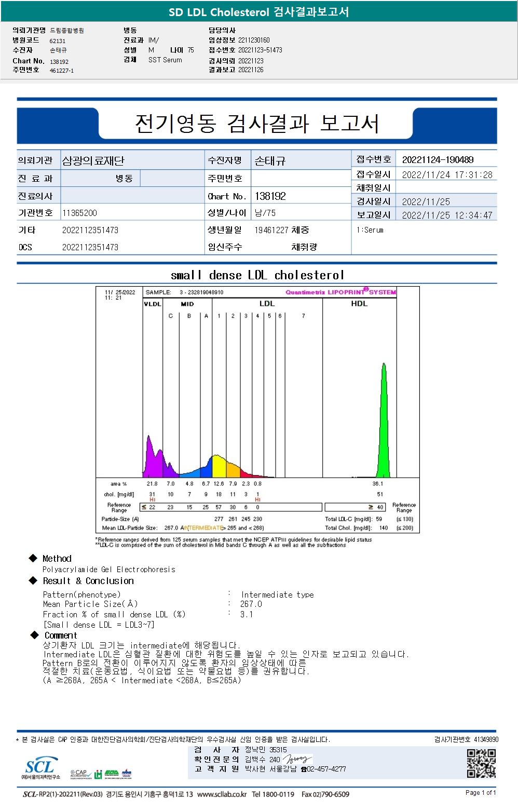The image size is (518, 812).
Task: Click the OCS row label
Action: [25, 247]
